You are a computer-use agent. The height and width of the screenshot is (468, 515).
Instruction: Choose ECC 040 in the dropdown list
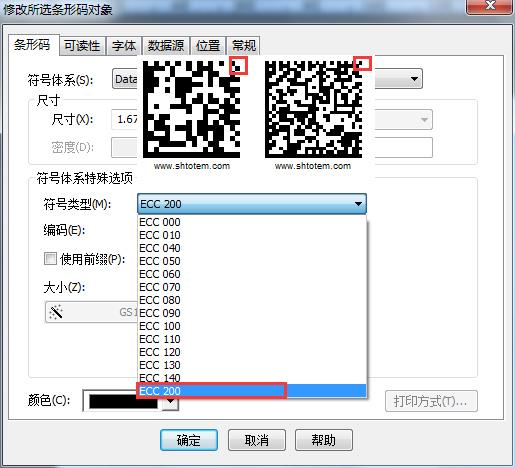click(x=252, y=248)
